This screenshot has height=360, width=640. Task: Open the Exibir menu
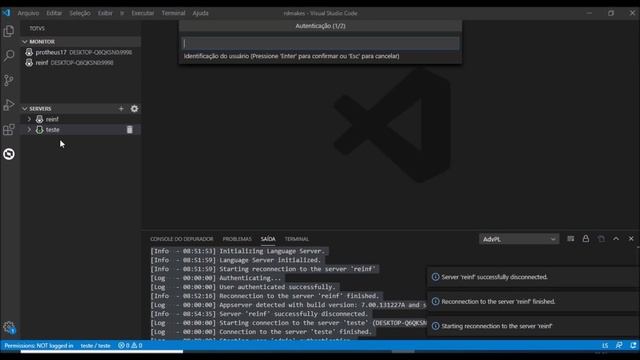105,13
